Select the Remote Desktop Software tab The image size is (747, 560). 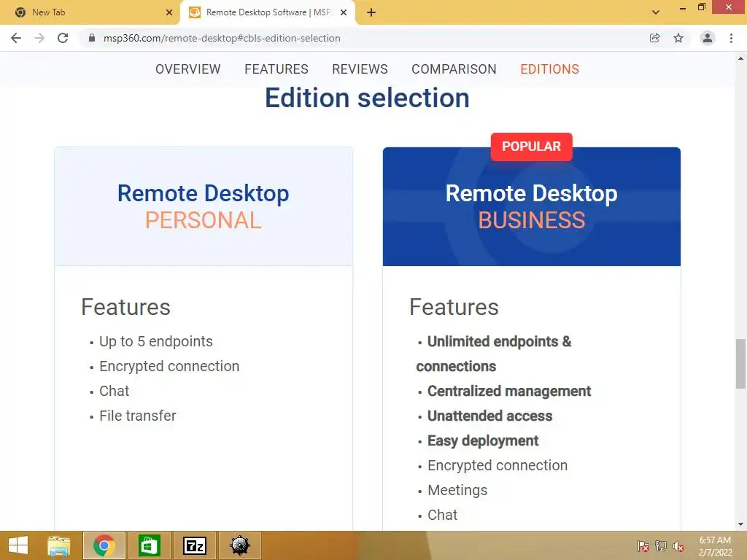coord(267,12)
